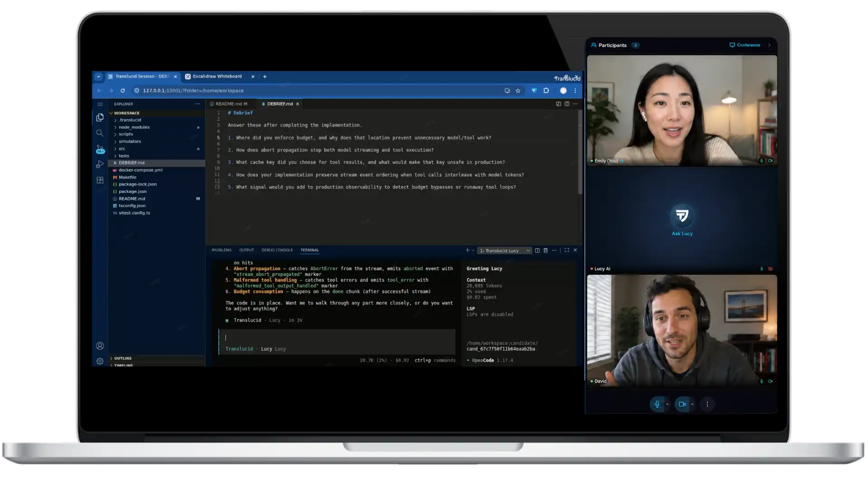Screen dimensions: 868x488
Task: Open the Search icon in activity bar
Action: click(x=100, y=133)
